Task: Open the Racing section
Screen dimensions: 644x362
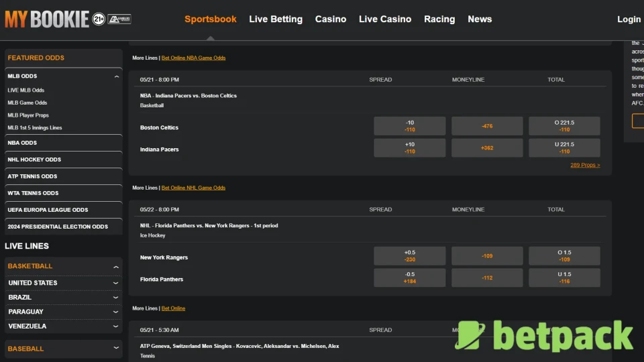Action: tap(439, 19)
